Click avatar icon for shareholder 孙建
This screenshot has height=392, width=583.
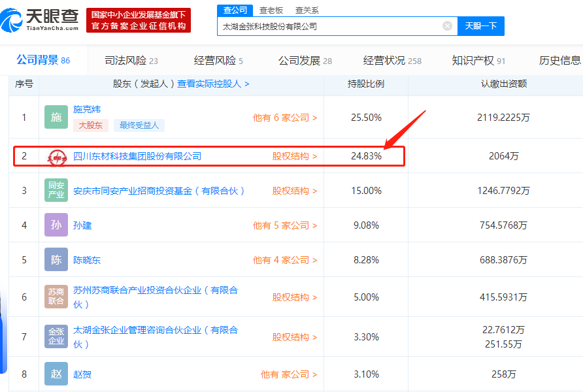pos(56,225)
